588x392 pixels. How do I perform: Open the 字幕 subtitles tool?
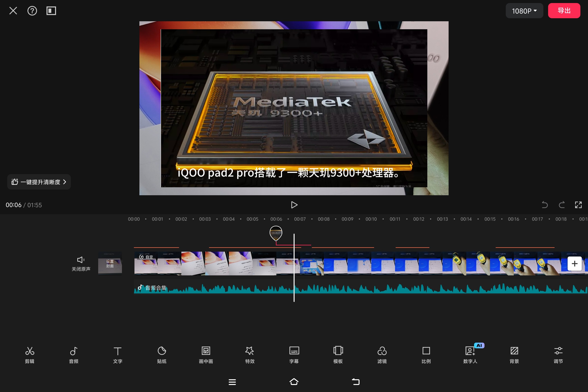coord(294,355)
